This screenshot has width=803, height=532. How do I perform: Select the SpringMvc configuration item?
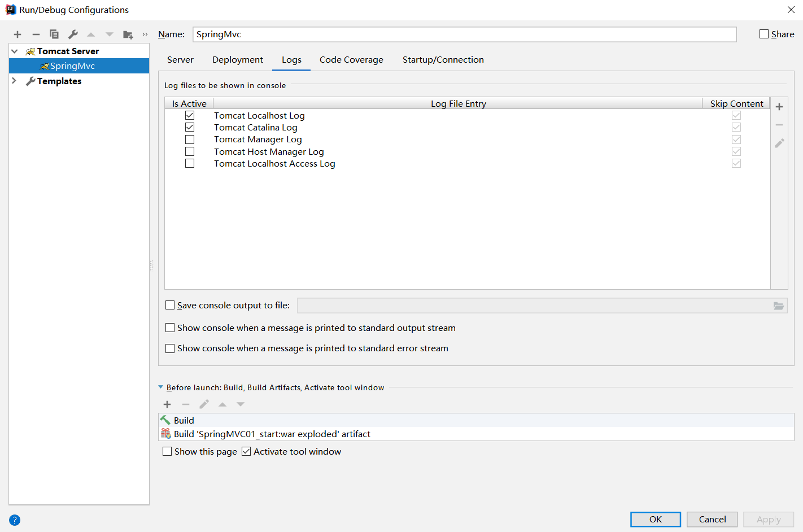(x=72, y=66)
